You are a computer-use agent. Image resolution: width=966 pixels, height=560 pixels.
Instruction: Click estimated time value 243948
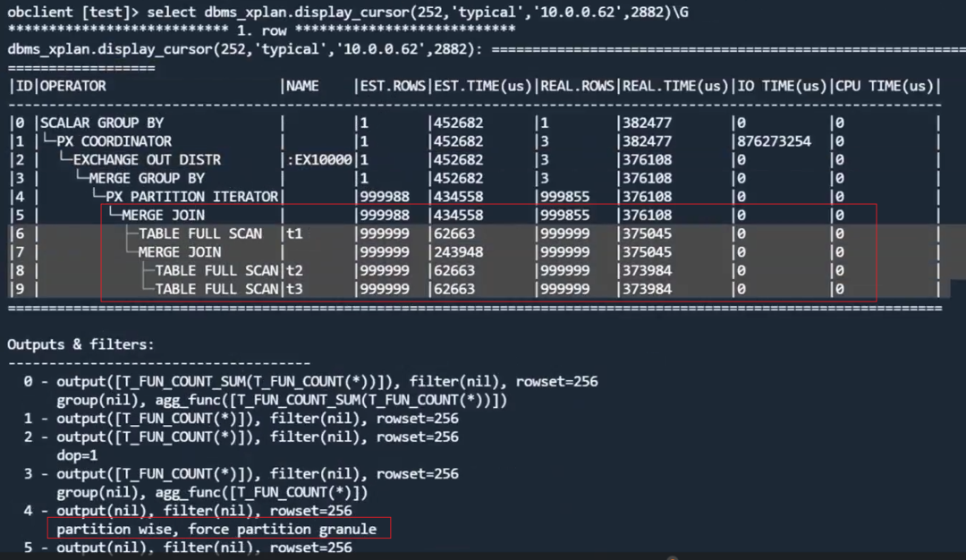(458, 252)
